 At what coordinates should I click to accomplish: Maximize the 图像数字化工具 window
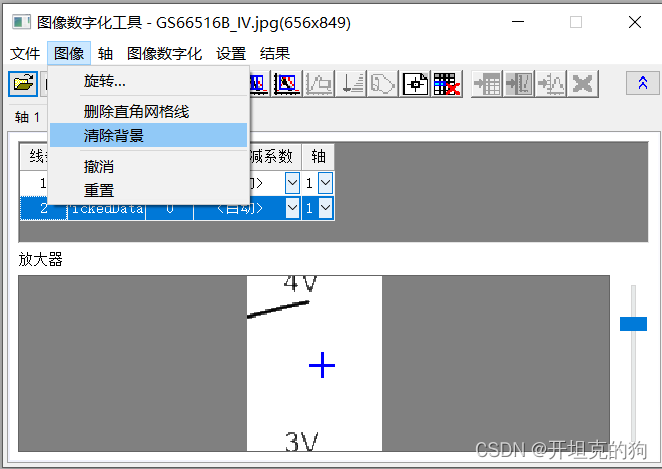pyautogui.click(x=576, y=22)
